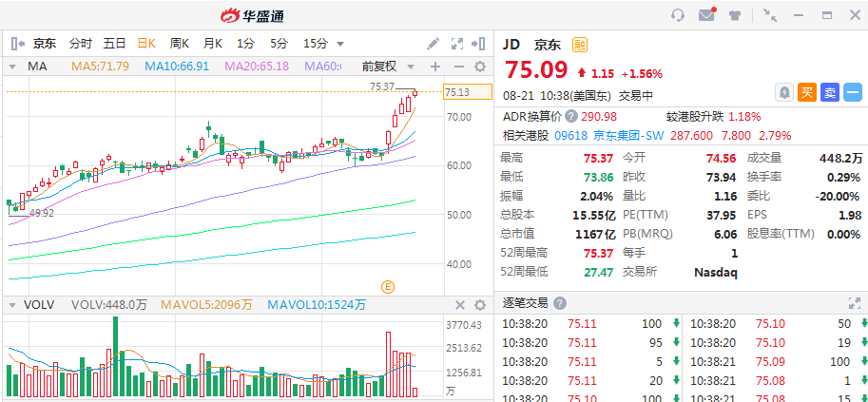Select the 日K chart tab

click(x=146, y=43)
